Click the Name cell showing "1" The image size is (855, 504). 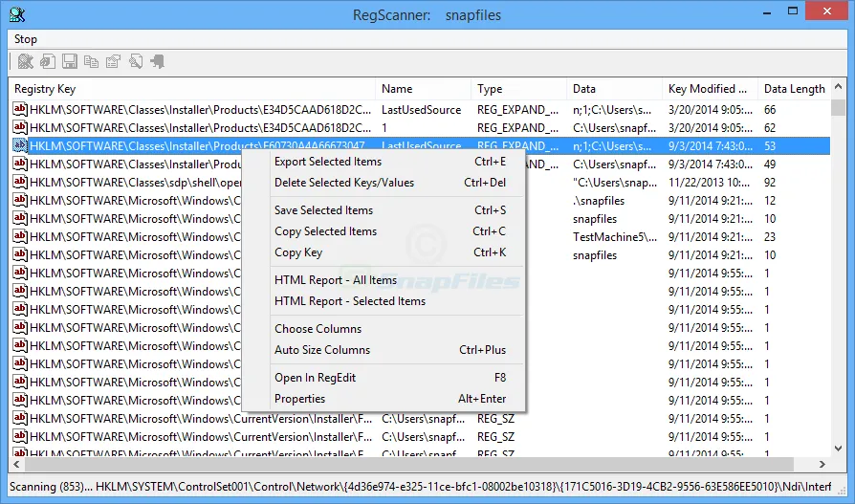point(384,127)
